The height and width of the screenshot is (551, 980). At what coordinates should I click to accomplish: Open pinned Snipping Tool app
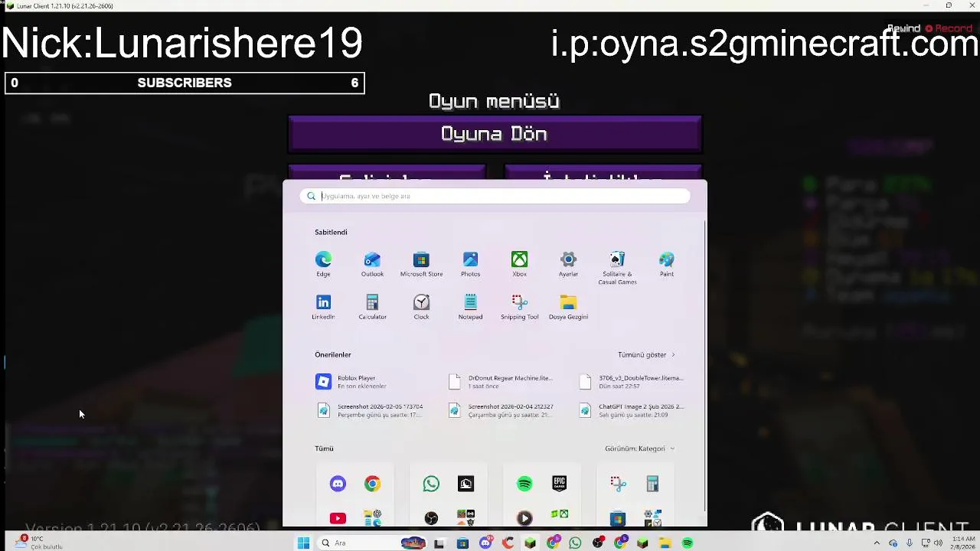tap(519, 307)
